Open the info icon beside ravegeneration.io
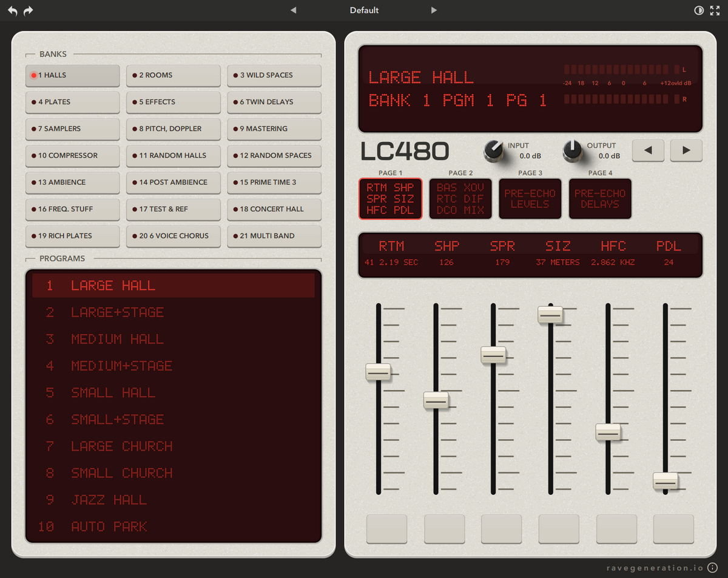 (x=713, y=568)
